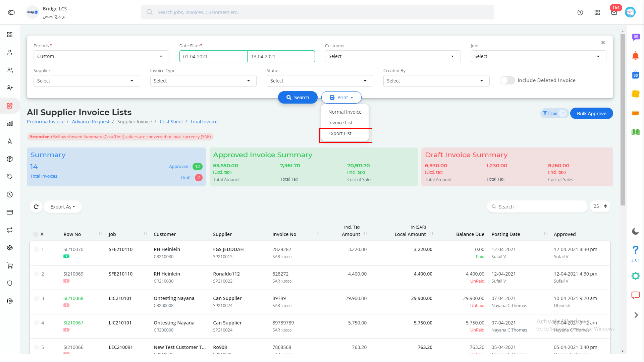Click the help question mark icon in header
The height and width of the screenshot is (362, 644).
(x=580, y=12)
